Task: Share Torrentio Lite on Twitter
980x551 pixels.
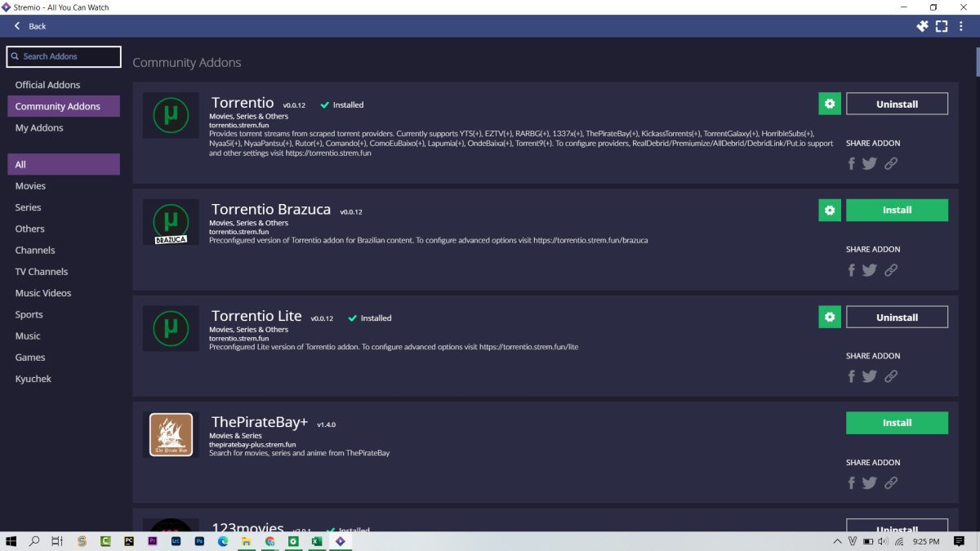Action: [x=869, y=376]
